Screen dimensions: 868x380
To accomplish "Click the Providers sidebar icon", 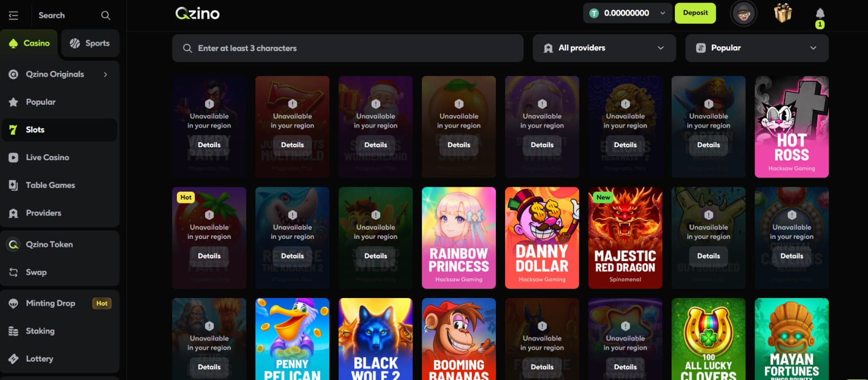I will click(14, 213).
